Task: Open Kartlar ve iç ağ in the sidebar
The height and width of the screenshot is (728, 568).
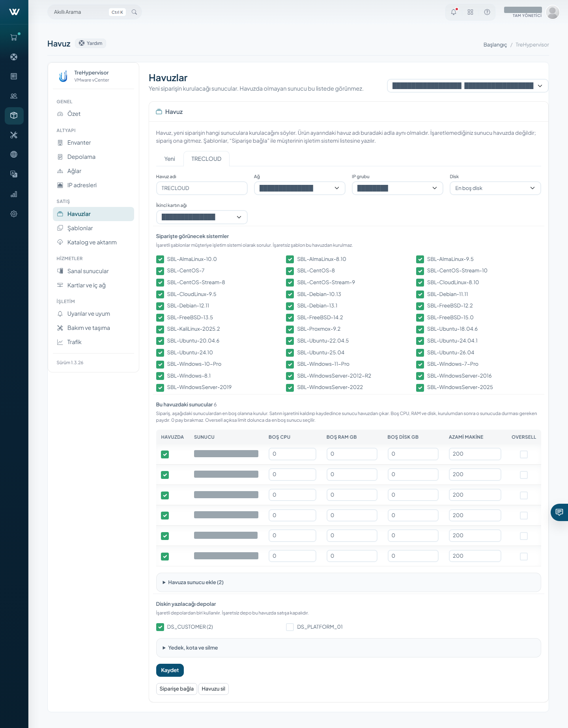Action: pyautogui.click(x=93, y=285)
